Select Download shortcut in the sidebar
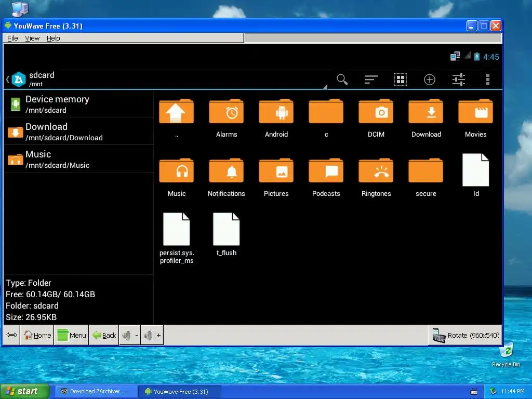Image resolution: width=532 pixels, height=399 pixels. coord(79,131)
